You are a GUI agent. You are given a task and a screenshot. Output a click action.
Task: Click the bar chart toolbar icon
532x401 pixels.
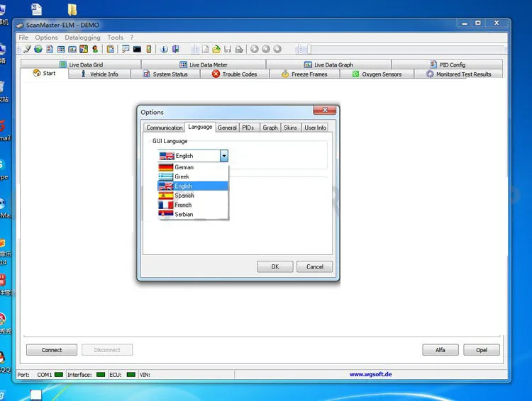(x=72, y=49)
